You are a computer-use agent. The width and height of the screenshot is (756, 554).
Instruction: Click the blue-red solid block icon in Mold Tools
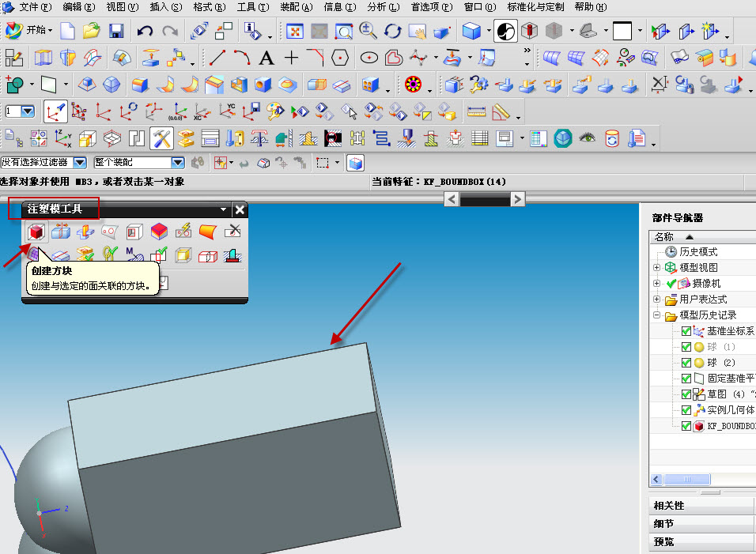pyautogui.click(x=159, y=232)
